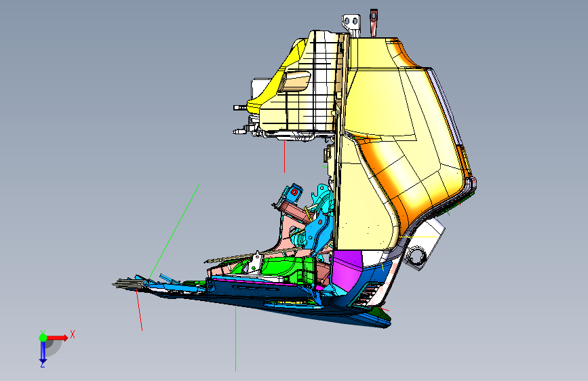This screenshot has width=588, height=381.
Task: Click the blue Z axis arrow of the triad
Action: tap(43, 352)
